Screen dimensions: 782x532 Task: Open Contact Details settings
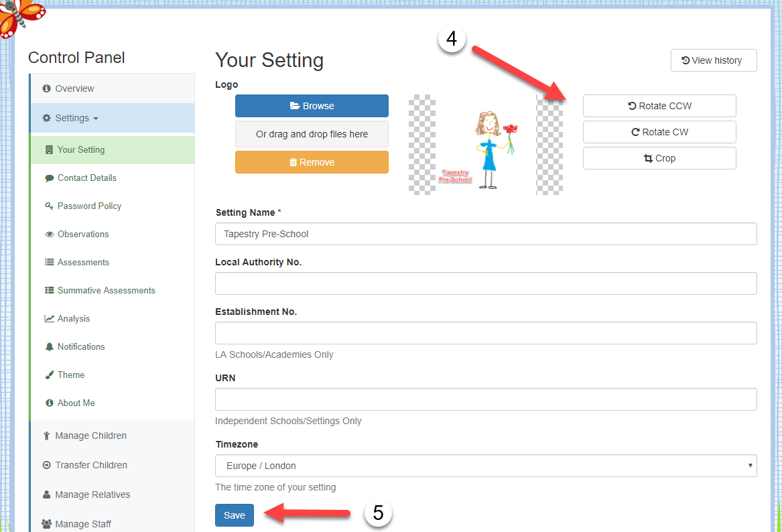pyautogui.click(x=113, y=178)
